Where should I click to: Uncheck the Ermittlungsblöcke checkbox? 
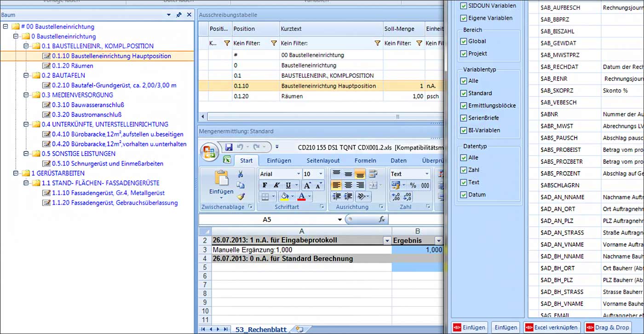[x=464, y=105]
